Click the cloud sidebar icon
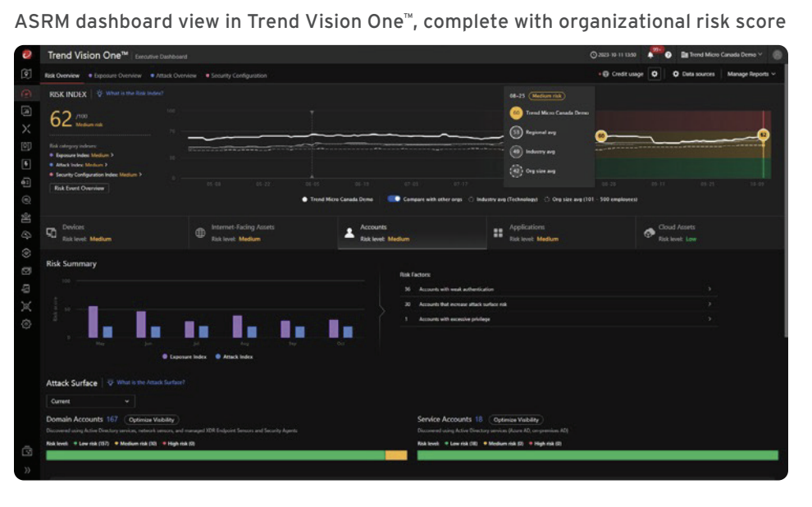812x507 pixels. (26, 235)
